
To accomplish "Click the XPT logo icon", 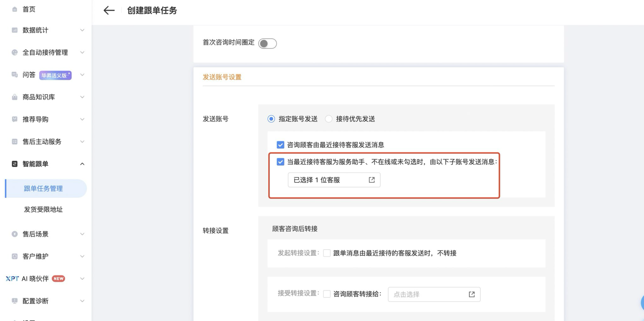I will coord(12,279).
